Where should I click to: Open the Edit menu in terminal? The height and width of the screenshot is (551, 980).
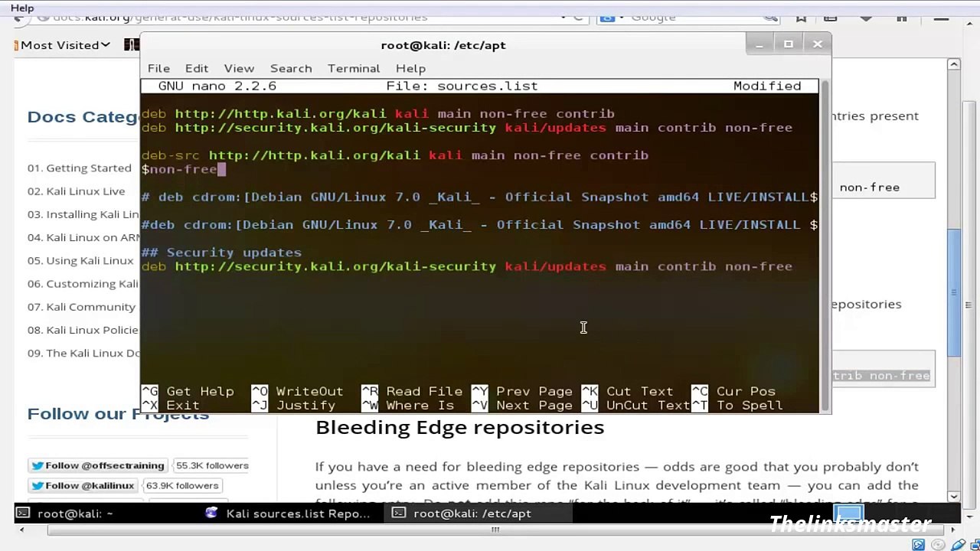[x=197, y=68]
